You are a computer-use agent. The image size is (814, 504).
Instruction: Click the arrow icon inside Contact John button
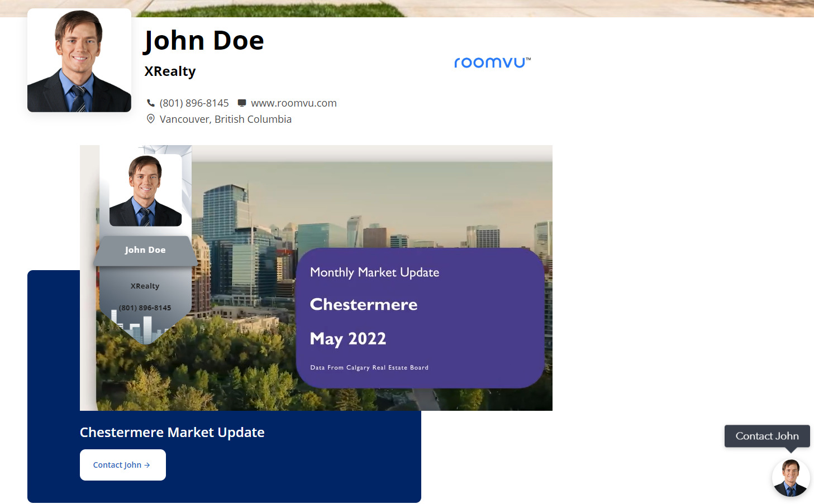click(147, 464)
